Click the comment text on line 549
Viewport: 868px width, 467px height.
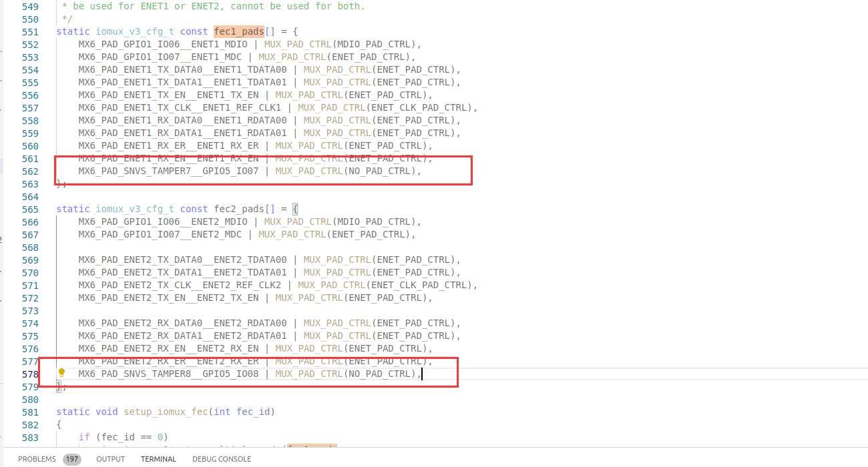tap(213, 7)
